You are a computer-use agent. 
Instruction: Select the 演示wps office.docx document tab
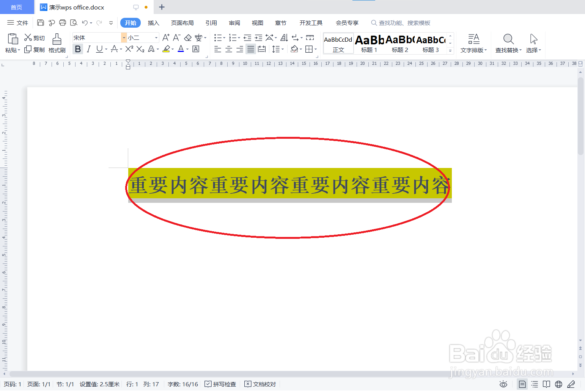point(76,7)
